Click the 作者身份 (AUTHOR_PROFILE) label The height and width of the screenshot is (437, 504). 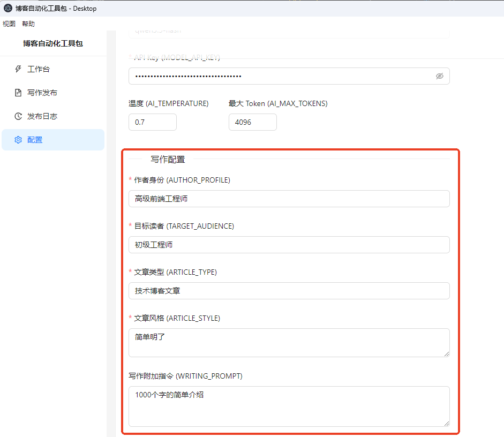[x=182, y=180]
